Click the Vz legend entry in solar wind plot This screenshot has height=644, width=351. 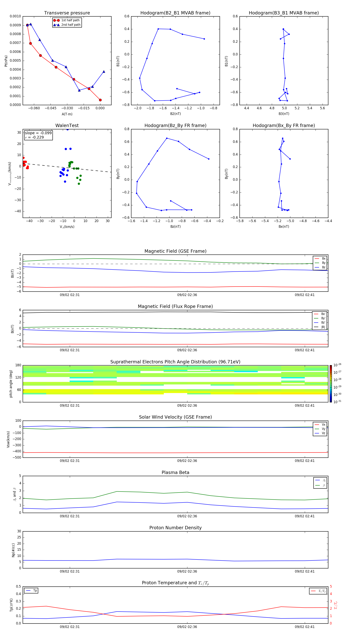pos(320,433)
